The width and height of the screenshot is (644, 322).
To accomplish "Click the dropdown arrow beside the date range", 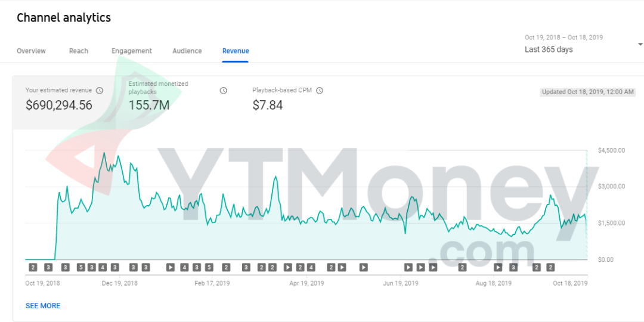I will [x=640, y=44].
